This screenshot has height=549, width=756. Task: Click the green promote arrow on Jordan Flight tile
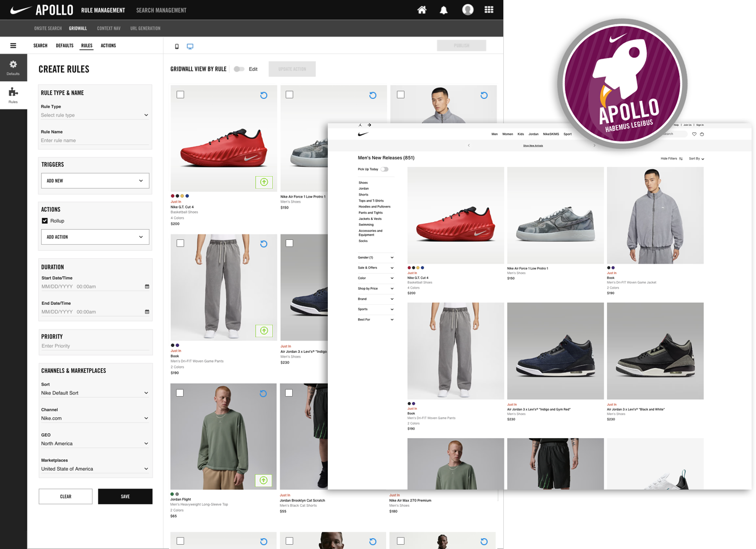[264, 480]
